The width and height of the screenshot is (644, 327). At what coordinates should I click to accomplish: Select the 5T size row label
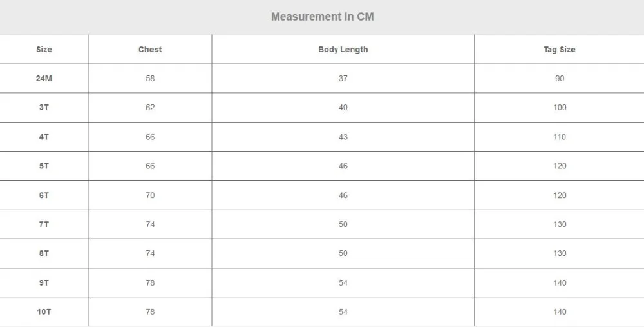click(44, 166)
